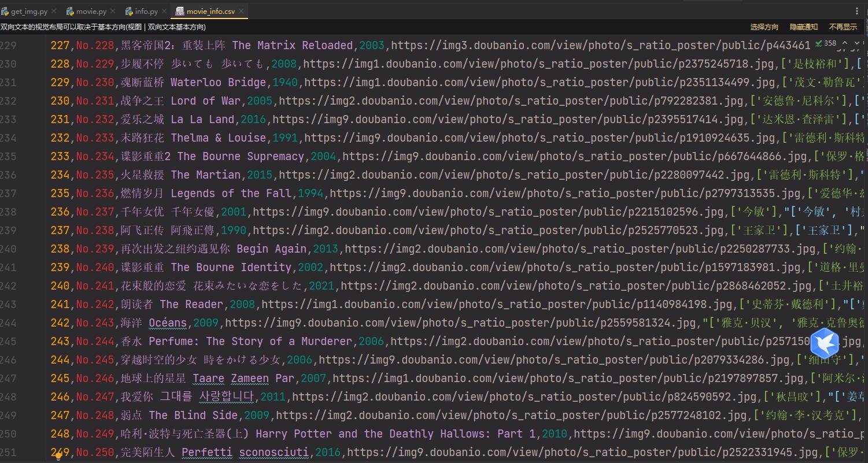Viewport: 868px width, 463px height.
Task: Click the text 'Legends of the Fall'
Action: pyautogui.click(x=231, y=193)
